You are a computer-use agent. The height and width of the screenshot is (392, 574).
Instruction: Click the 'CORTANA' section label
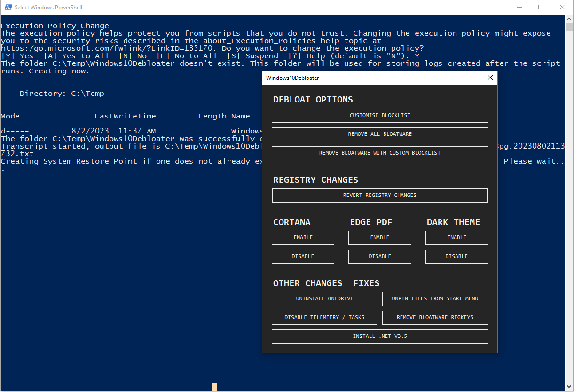pos(292,222)
